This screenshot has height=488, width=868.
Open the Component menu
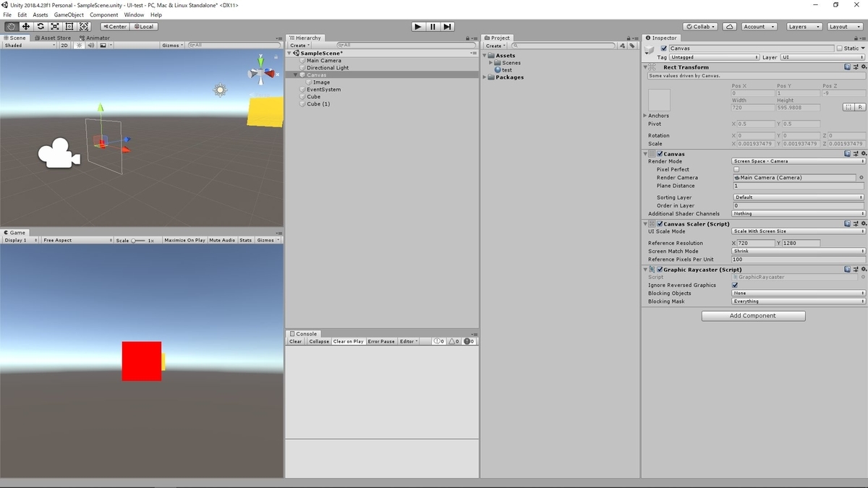tap(104, 14)
